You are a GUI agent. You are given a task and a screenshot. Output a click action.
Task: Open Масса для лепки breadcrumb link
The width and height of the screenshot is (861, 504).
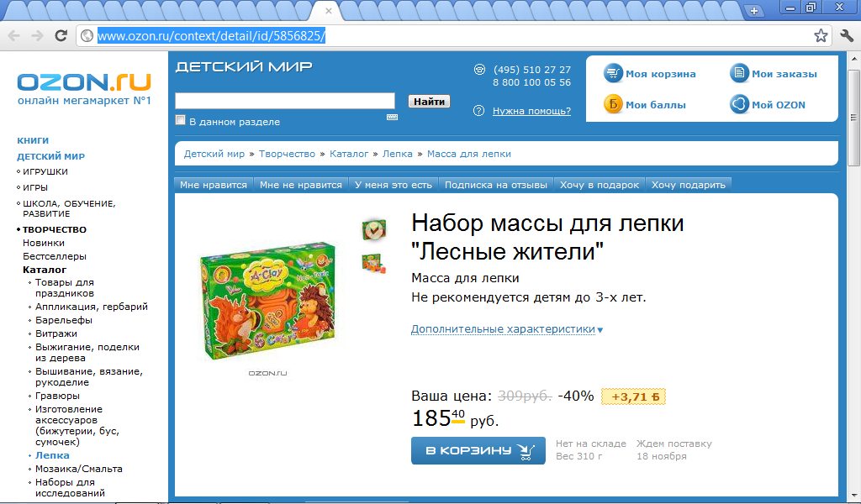469,154
